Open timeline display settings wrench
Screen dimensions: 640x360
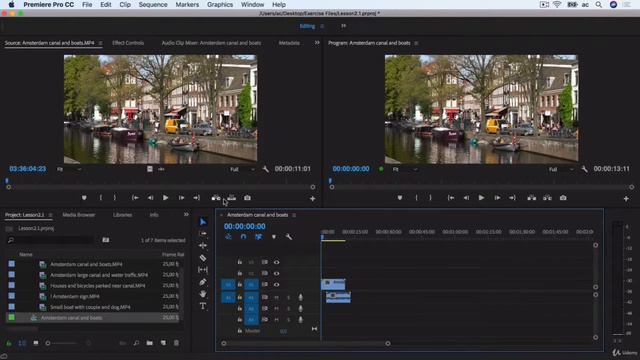coord(289,237)
